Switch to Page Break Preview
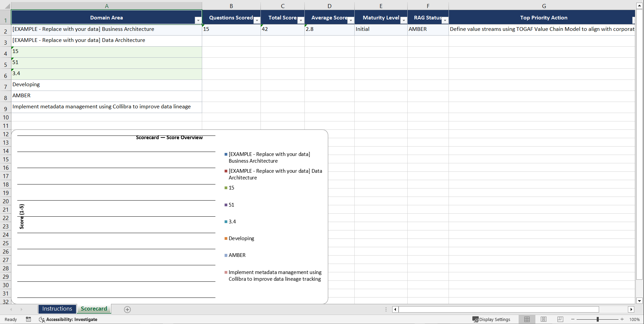 point(560,319)
